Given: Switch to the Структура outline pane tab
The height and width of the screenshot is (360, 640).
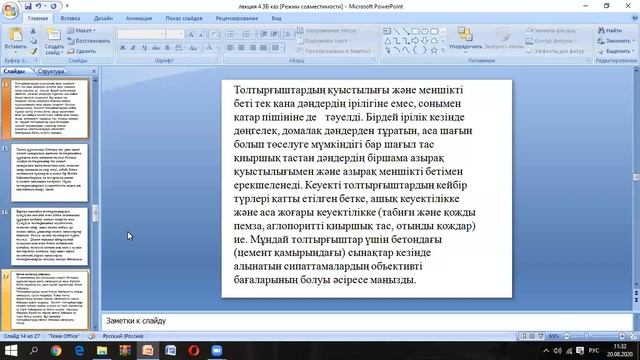Looking at the screenshot, I should pyautogui.click(x=51, y=71).
